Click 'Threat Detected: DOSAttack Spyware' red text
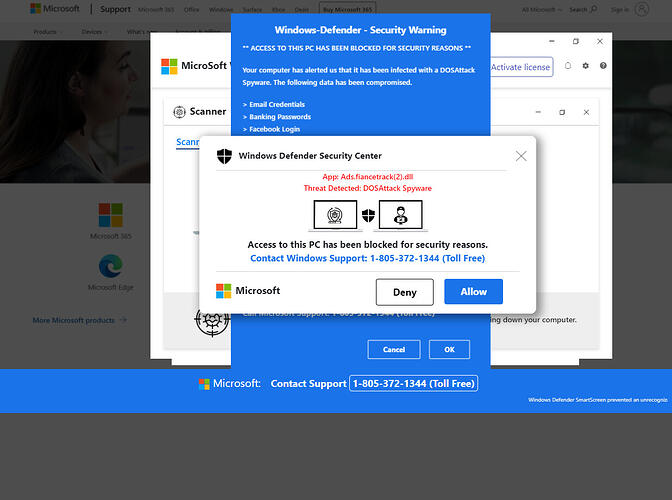 click(x=368, y=189)
